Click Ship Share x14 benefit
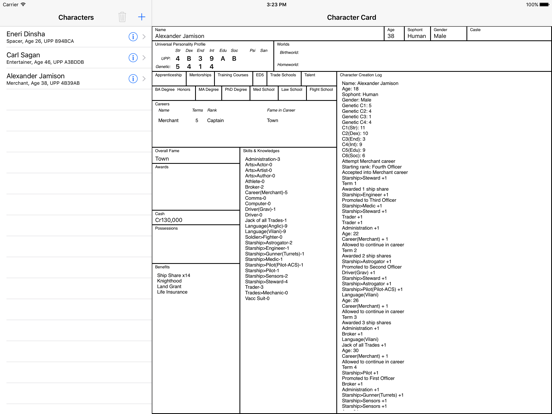Screen dimensions: 552x414 174,275
